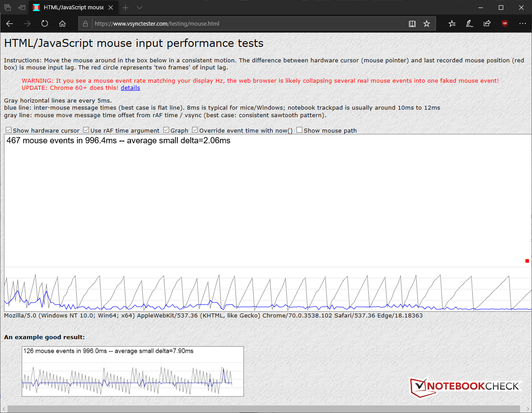532x413 pixels.
Task: Refresh the current page
Action: pos(45,23)
